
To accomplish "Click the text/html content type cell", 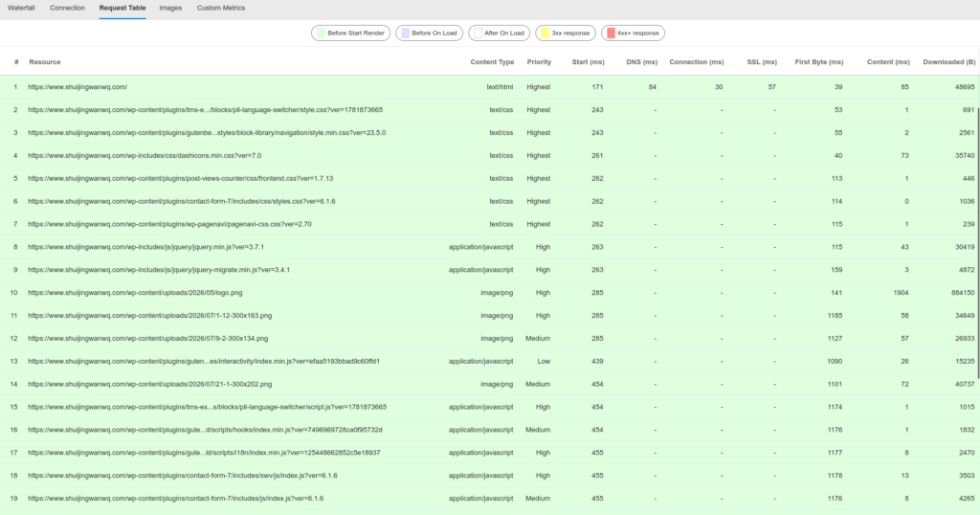I will pos(500,87).
